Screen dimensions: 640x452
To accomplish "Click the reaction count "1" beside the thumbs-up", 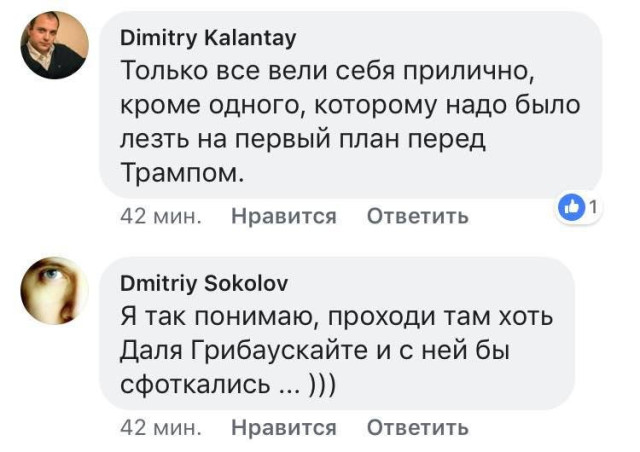I will coord(593,208).
